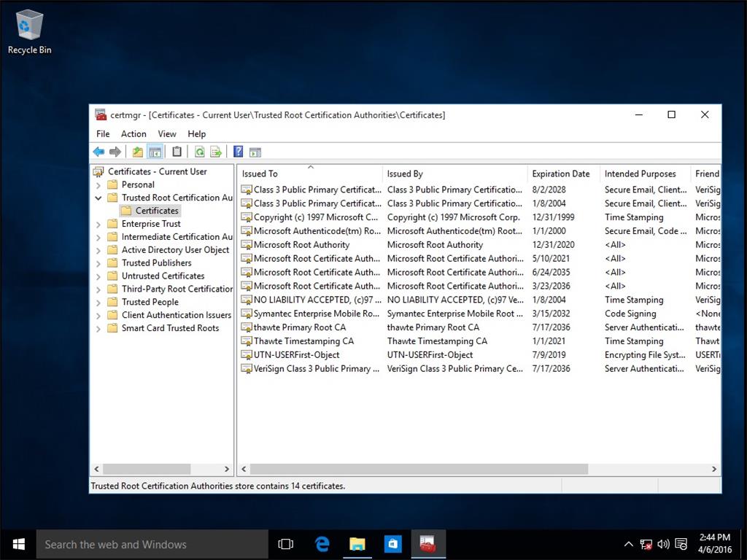
Task: Click the clipboard Paste toolbar icon
Action: [177, 152]
